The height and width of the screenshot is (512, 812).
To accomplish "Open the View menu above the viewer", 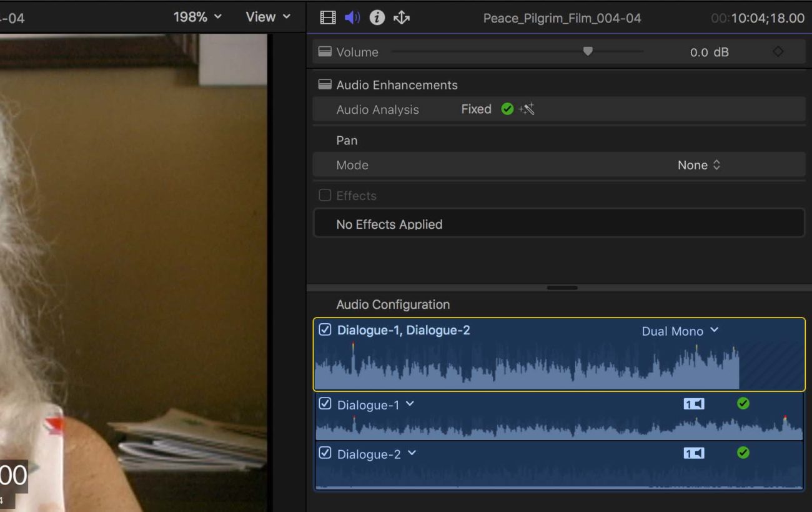I will coord(267,17).
